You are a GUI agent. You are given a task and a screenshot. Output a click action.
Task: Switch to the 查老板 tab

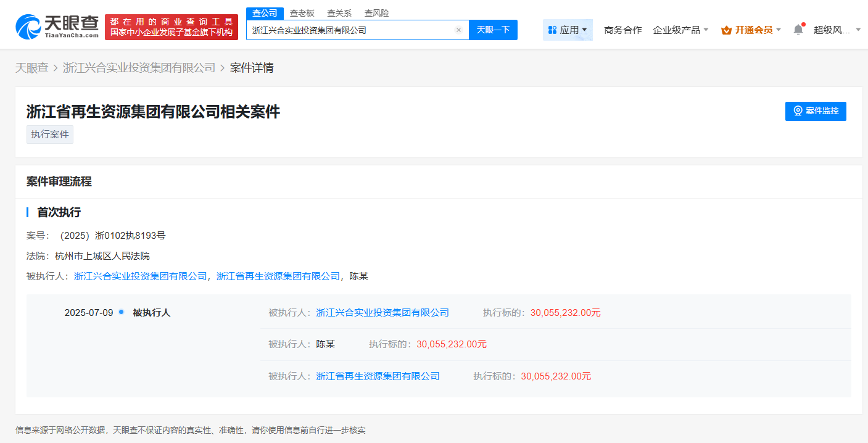tap(302, 13)
